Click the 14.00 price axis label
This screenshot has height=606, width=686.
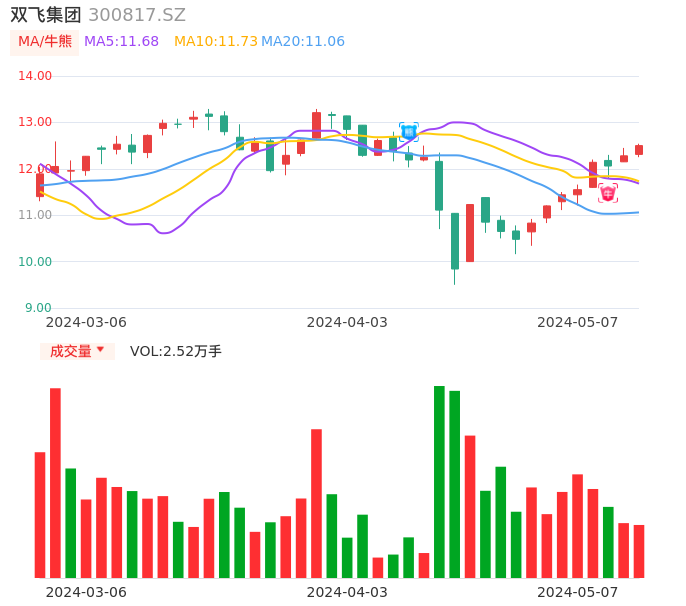coord(35,76)
